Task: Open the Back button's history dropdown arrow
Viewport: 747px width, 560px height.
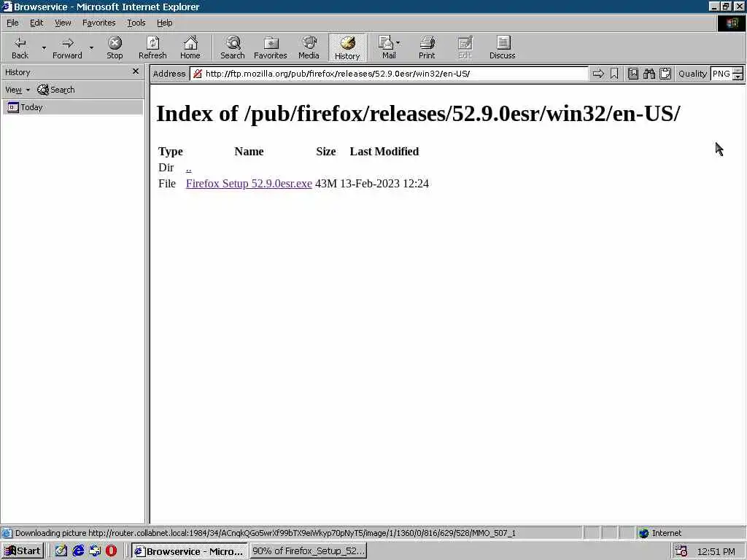Action: pos(44,47)
